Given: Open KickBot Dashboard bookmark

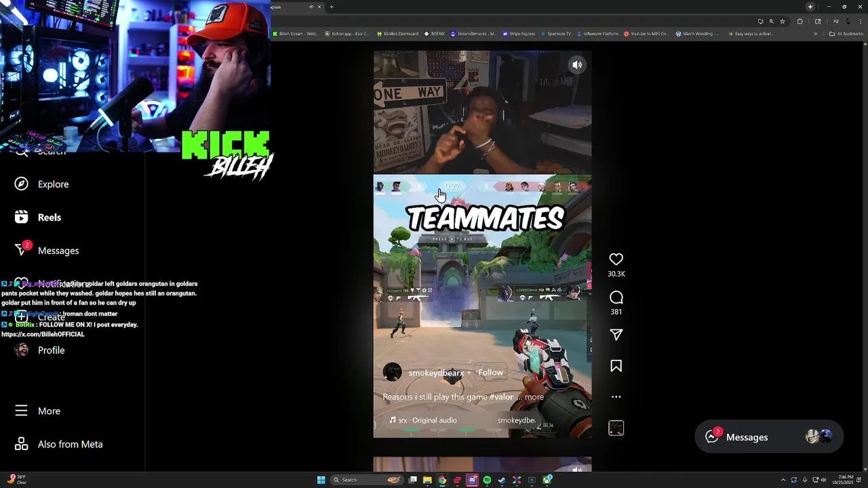Looking at the screenshot, I should click(x=397, y=34).
